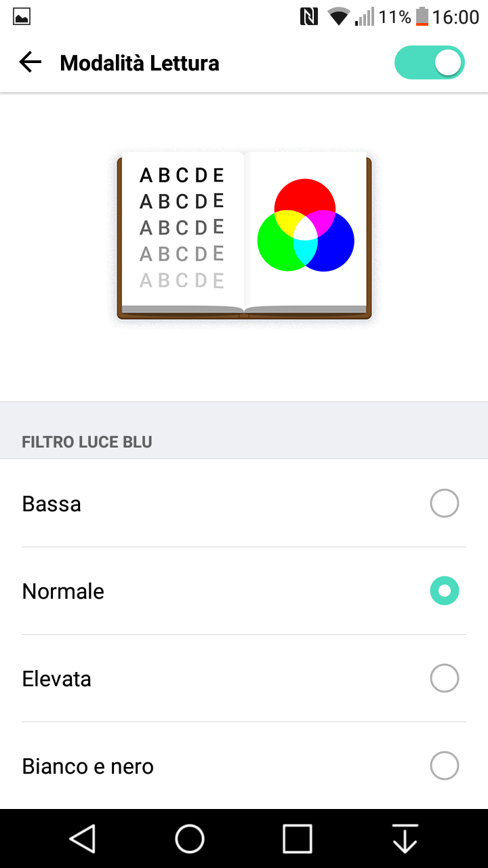
Task: Open recent apps with the square icon
Action: tap(298, 839)
